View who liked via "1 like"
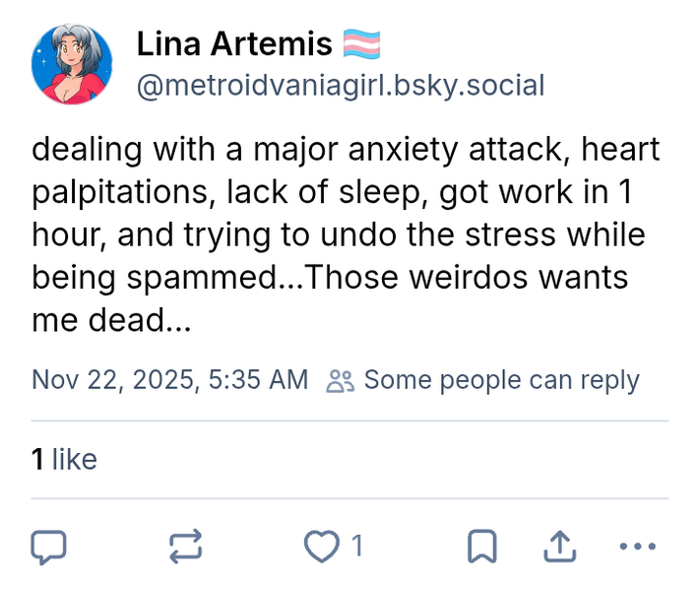Screen dimensions: 700x590 click(65, 459)
